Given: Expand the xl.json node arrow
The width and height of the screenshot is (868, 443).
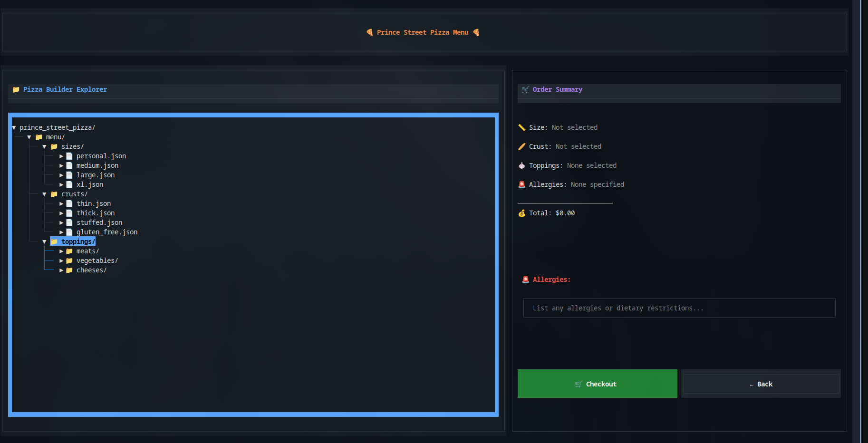Looking at the screenshot, I should tap(61, 185).
